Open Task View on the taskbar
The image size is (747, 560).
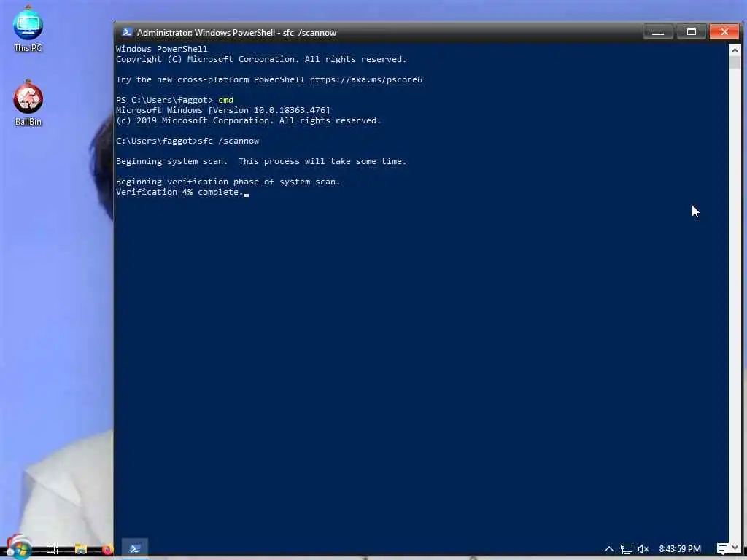53,549
